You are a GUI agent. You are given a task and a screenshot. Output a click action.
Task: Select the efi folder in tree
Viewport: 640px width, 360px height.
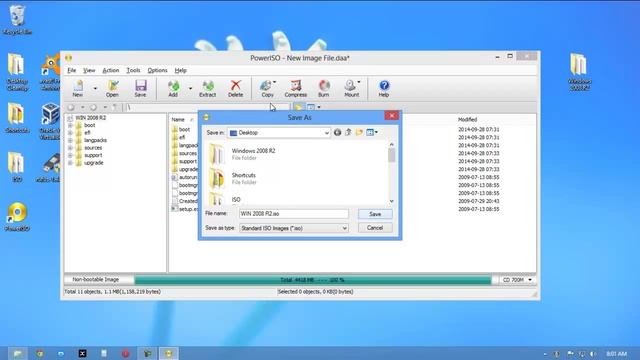(87, 133)
